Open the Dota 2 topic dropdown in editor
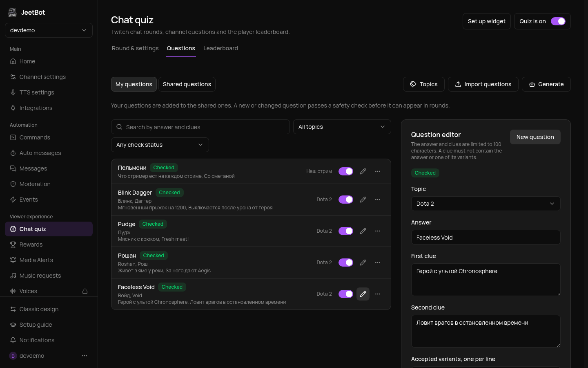 click(x=486, y=204)
